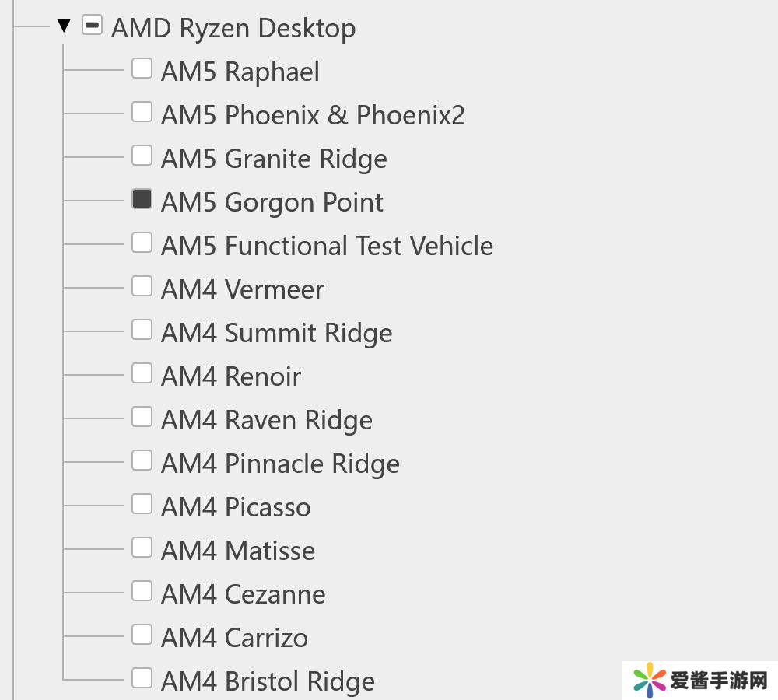This screenshot has width=778, height=700.
Task: Uncheck the AM5 Gorgon Point checkbox
Action: pos(142,200)
